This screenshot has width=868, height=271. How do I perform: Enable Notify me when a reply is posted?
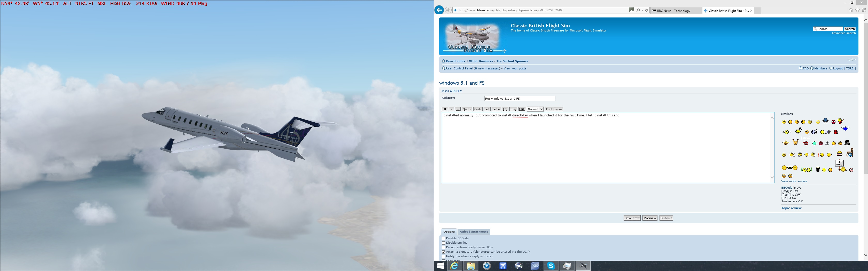[444, 257]
